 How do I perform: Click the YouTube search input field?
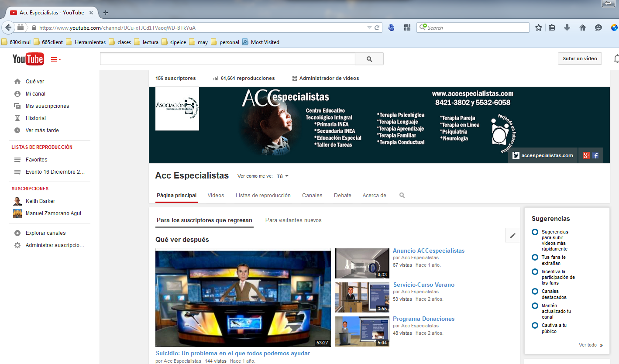[227, 59]
